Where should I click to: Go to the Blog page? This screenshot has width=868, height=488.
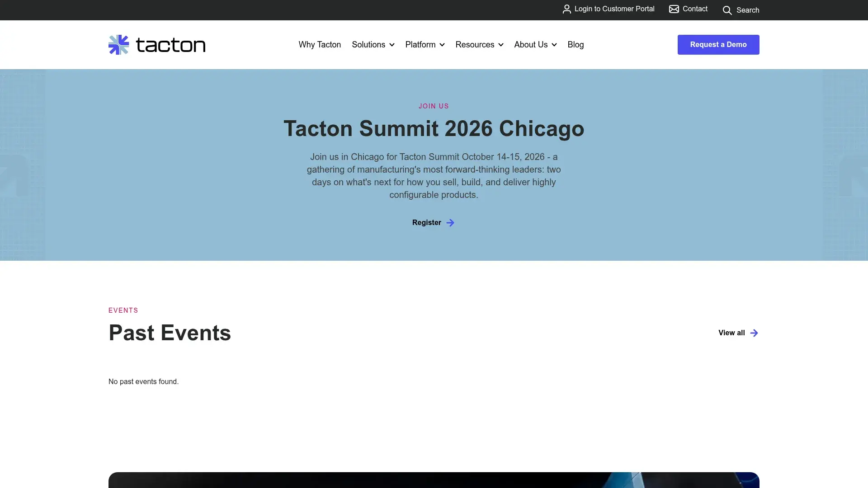coord(576,45)
